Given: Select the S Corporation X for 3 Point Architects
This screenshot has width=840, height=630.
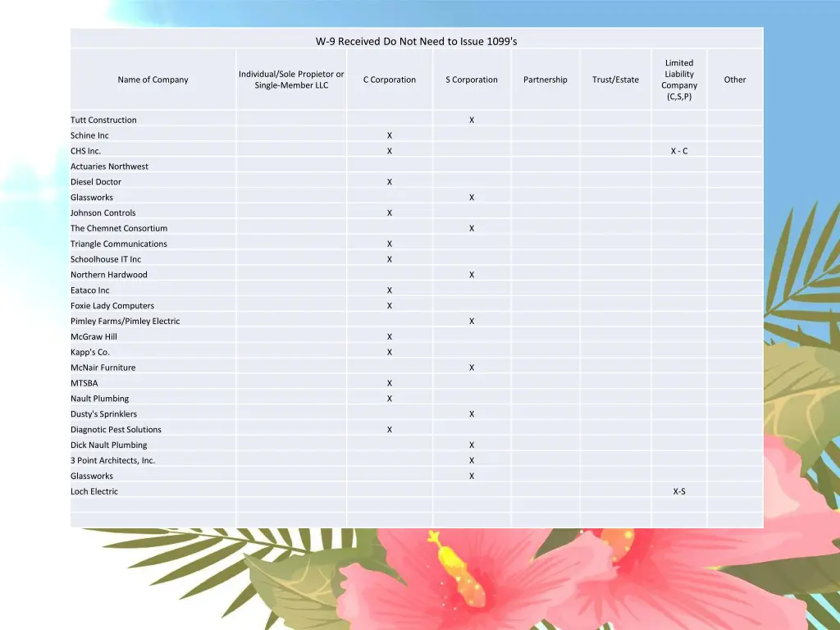Looking at the screenshot, I should 472,461.
